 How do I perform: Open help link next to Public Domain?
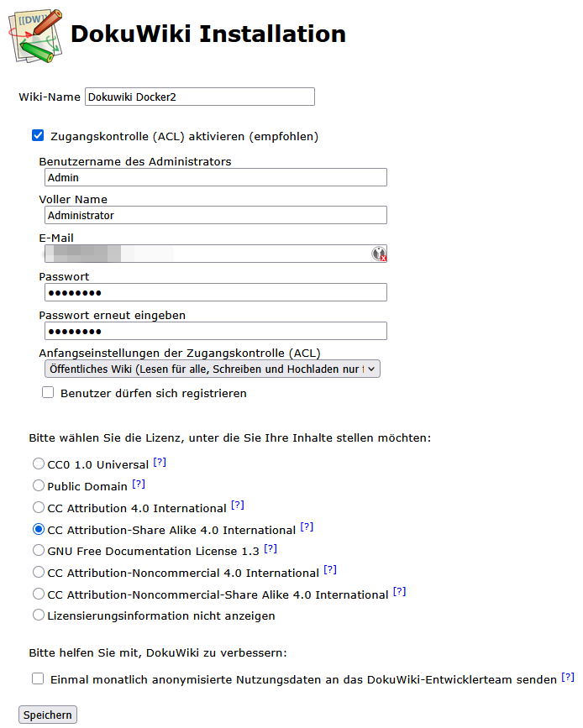(139, 484)
